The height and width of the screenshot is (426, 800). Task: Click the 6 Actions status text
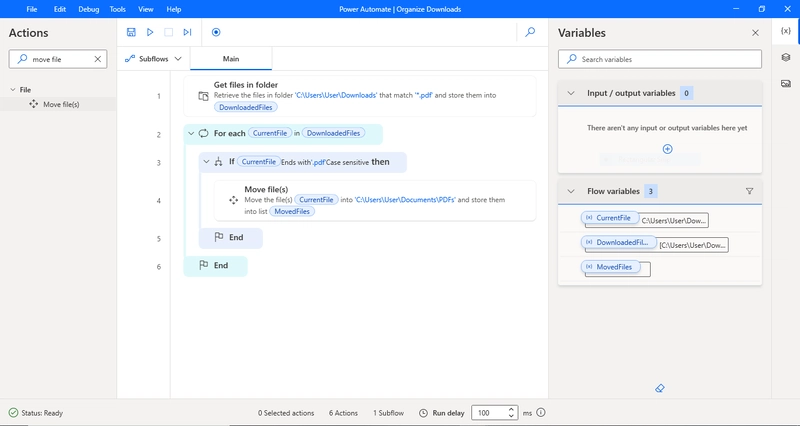tap(343, 413)
